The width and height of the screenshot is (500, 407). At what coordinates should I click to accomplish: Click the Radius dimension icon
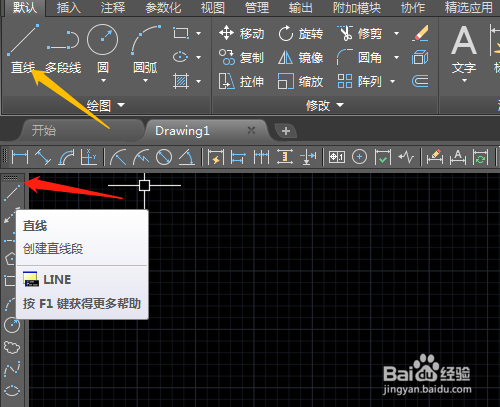pyautogui.click(x=118, y=157)
